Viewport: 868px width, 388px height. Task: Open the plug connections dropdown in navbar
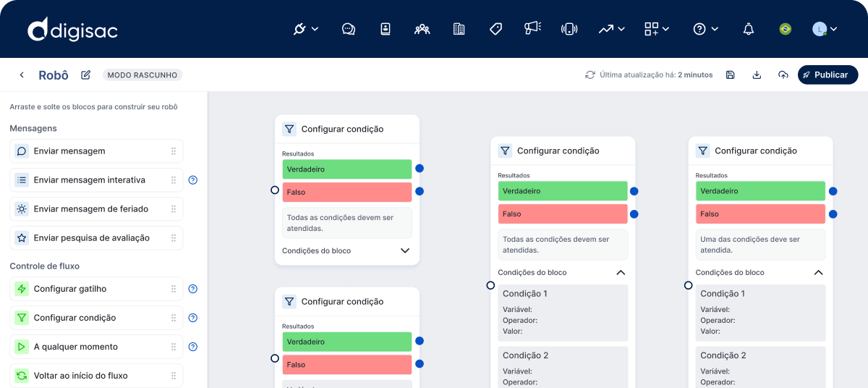tap(306, 29)
